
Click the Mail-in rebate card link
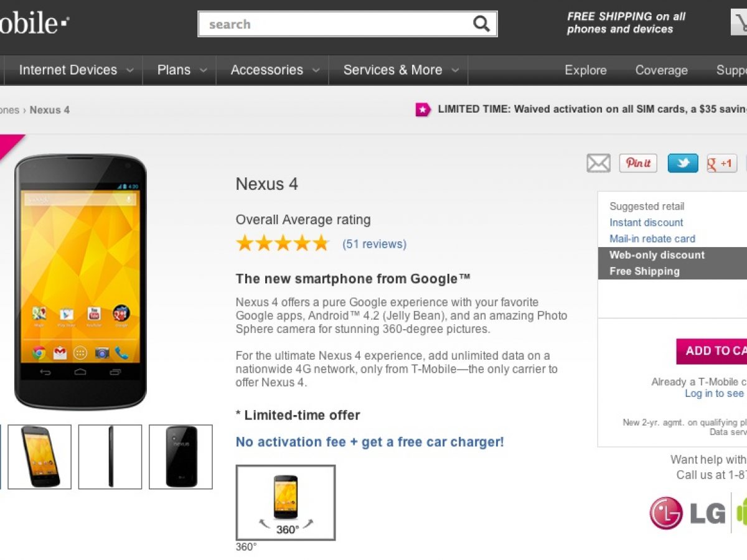click(652, 239)
